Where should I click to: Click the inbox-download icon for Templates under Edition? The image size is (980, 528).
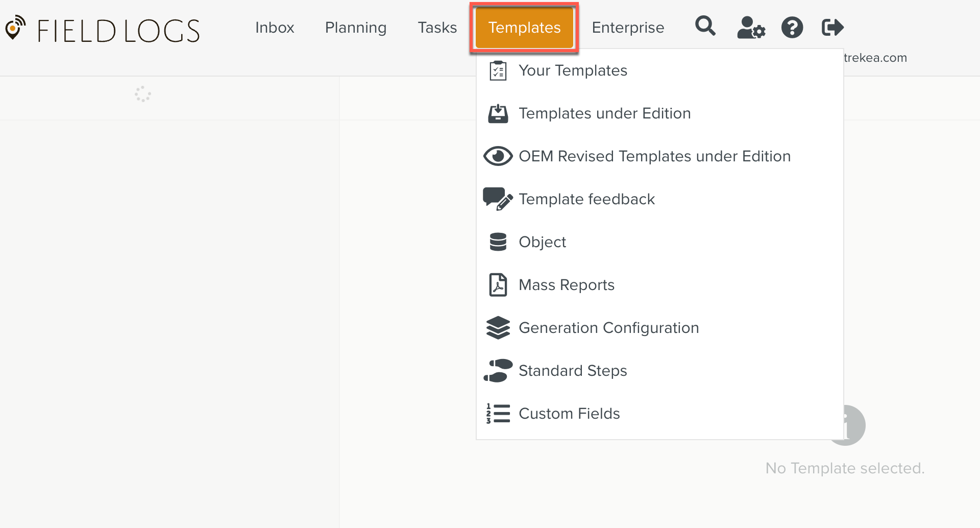[x=498, y=113]
